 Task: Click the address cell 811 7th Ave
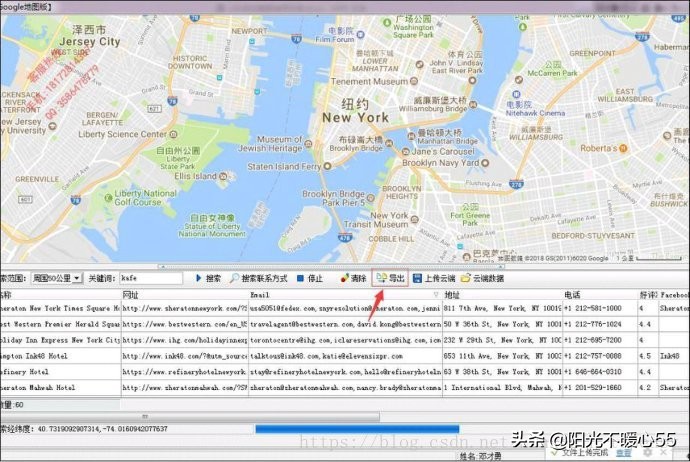click(x=502, y=308)
